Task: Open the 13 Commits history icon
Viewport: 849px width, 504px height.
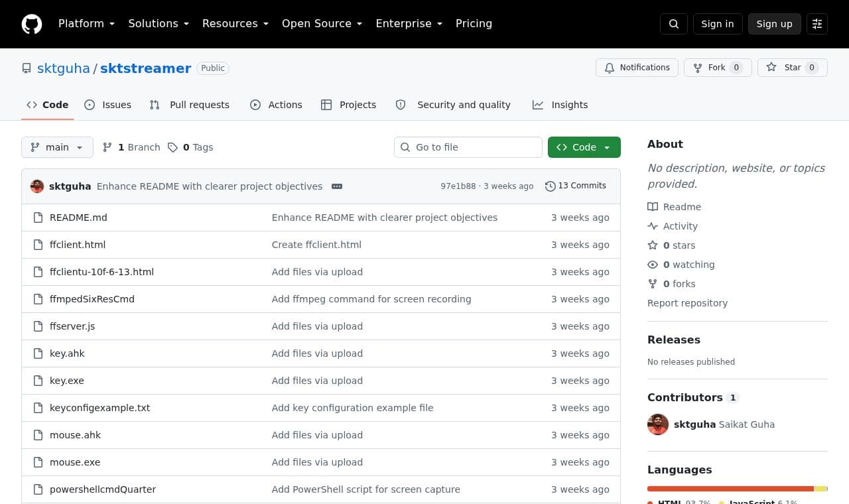Action: pyautogui.click(x=550, y=186)
